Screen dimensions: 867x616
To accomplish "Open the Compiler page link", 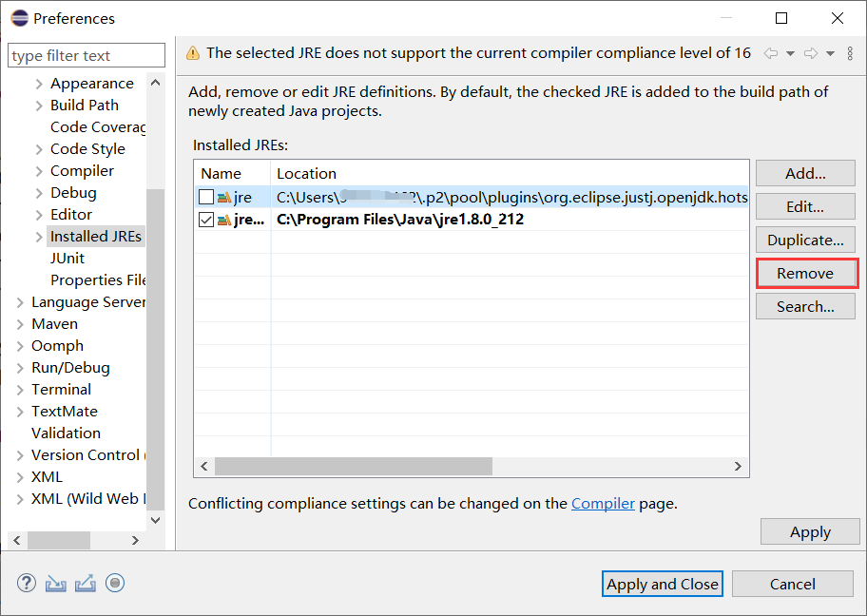I will point(603,503).
